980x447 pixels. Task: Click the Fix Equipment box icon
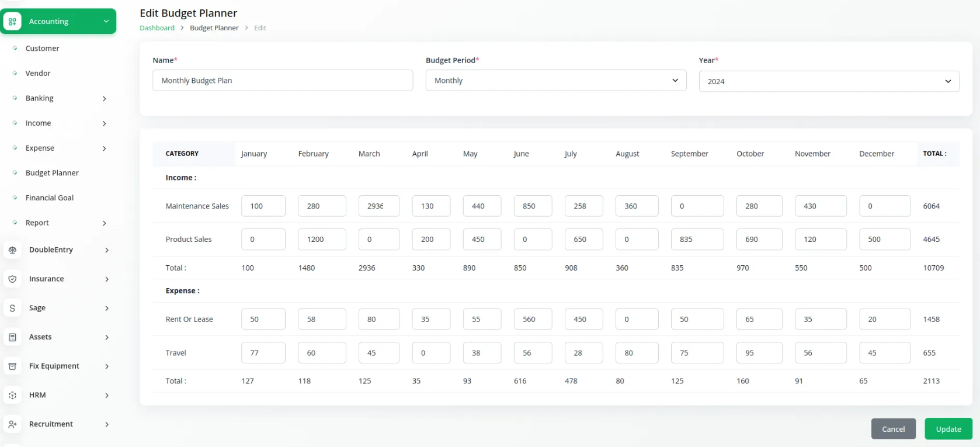pyautogui.click(x=12, y=366)
